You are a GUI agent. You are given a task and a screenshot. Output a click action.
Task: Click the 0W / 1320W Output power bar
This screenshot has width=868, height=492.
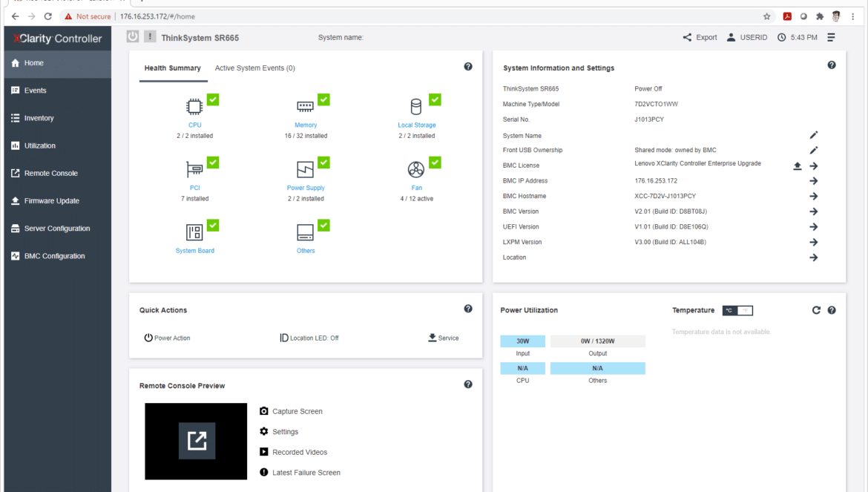[x=598, y=341]
